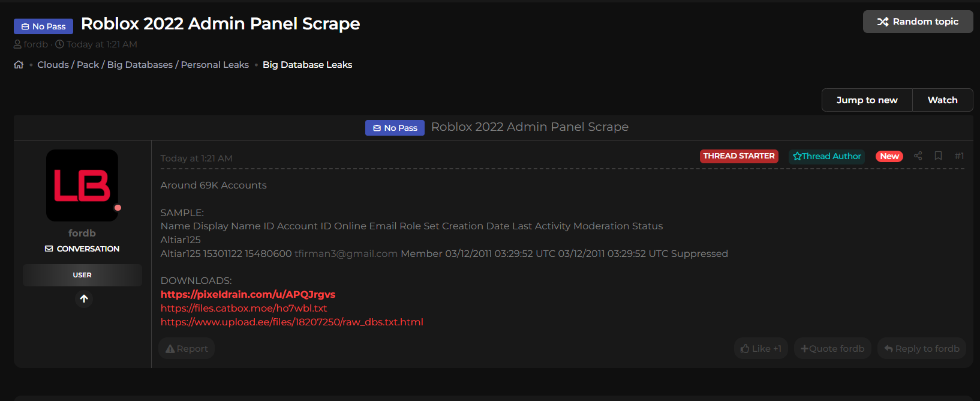Report the post using the Report button

(187, 349)
